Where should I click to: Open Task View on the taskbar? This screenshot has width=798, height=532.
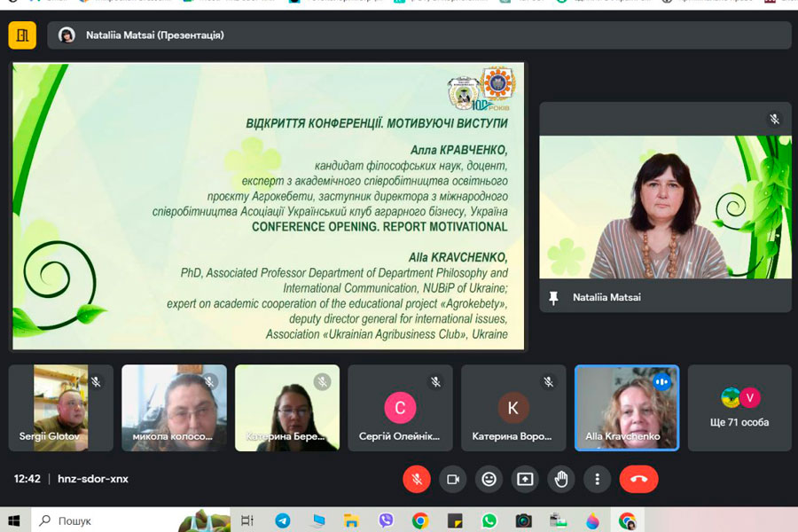tap(247, 520)
